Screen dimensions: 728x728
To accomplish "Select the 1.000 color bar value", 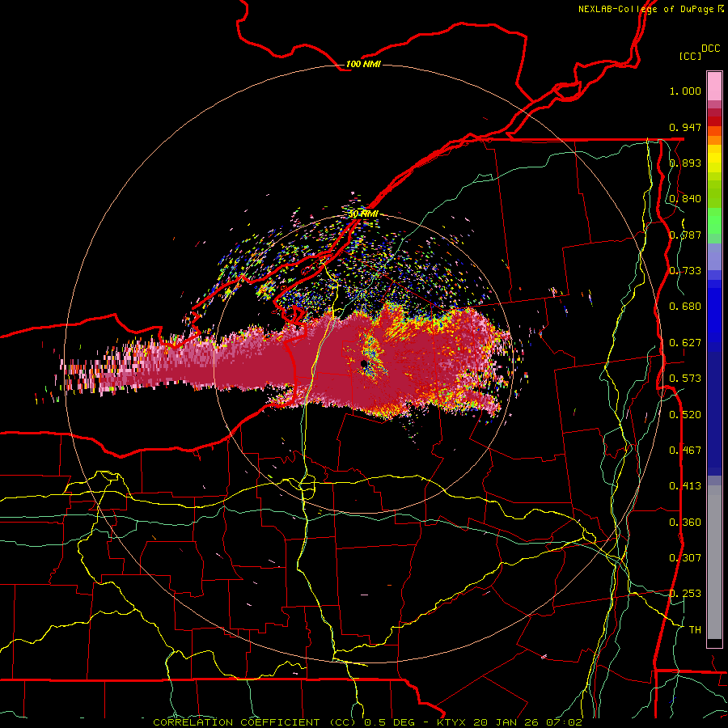I will 685,91.
